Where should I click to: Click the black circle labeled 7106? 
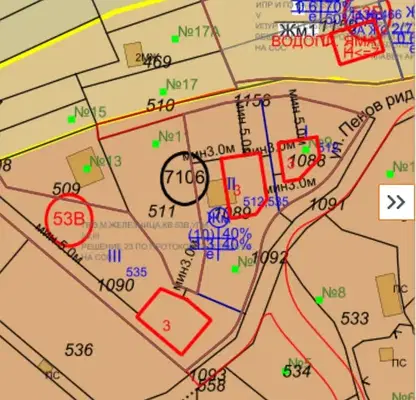click(184, 178)
